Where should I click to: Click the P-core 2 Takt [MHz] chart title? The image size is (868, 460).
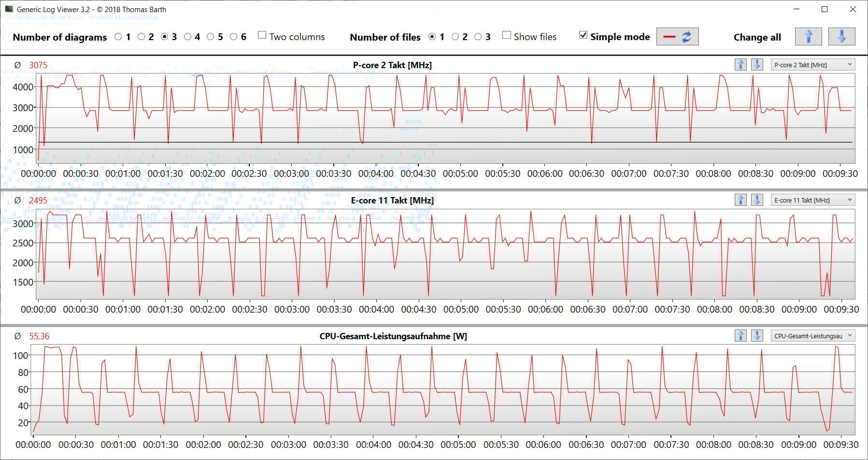(x=392, y=65)
